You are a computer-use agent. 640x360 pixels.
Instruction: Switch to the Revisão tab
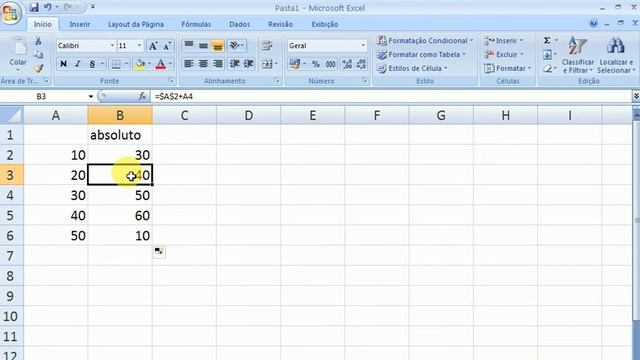click(280, 24)
